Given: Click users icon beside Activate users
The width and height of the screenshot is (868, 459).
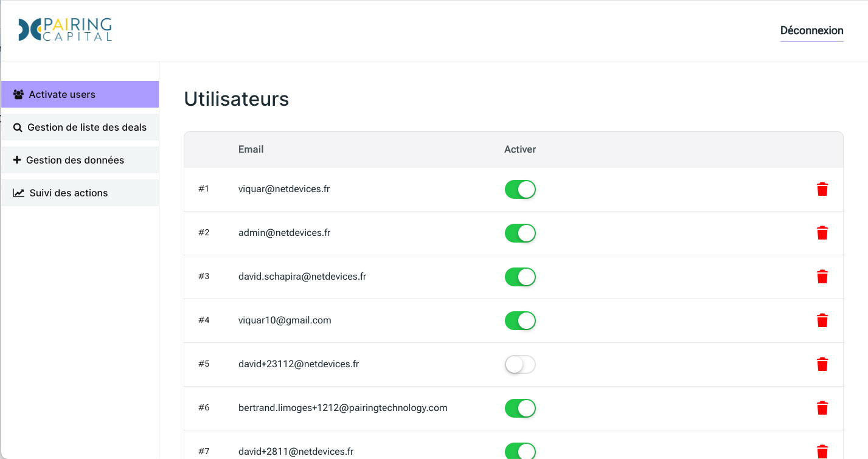Looking at the screenshot, I should (x=18, y=94).
